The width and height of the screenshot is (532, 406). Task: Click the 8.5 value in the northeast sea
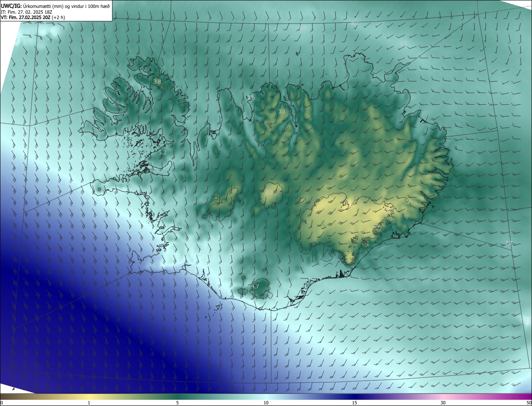pyautogui.click(x=403, y=43)
